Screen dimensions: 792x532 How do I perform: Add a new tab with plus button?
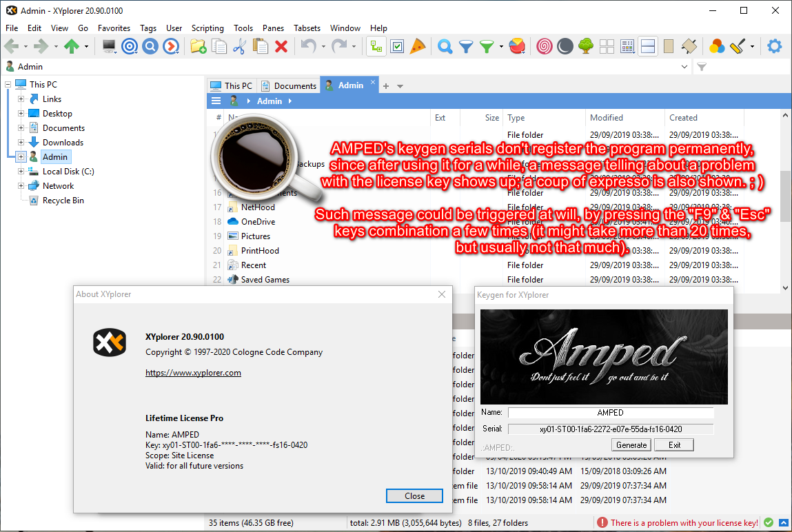coord(386,86)
